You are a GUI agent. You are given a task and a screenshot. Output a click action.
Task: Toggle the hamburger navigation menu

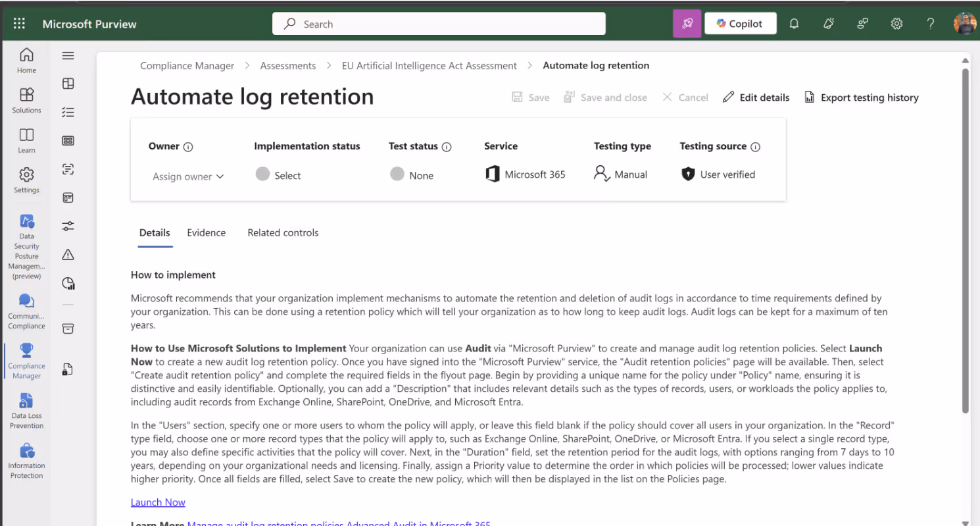[68, 56]
